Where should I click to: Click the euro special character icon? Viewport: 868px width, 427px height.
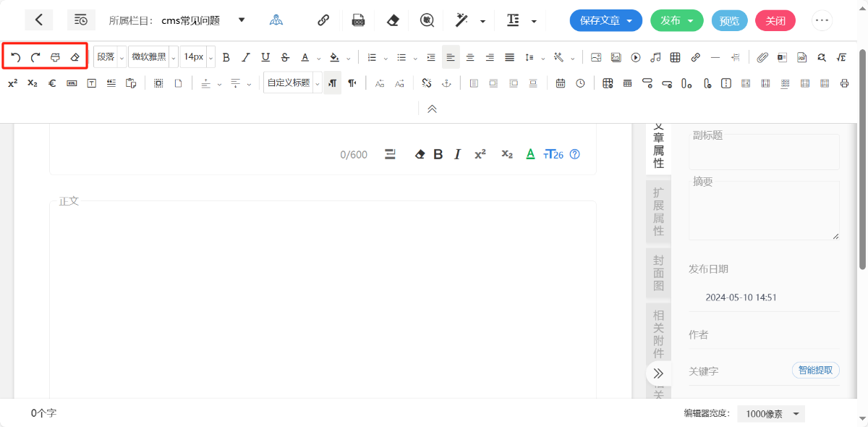(52, 83)
